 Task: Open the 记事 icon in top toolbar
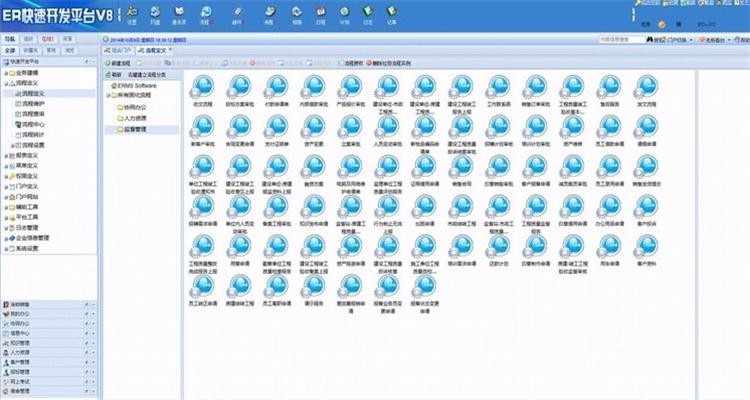pyautogui.click(x=391, y=15)
